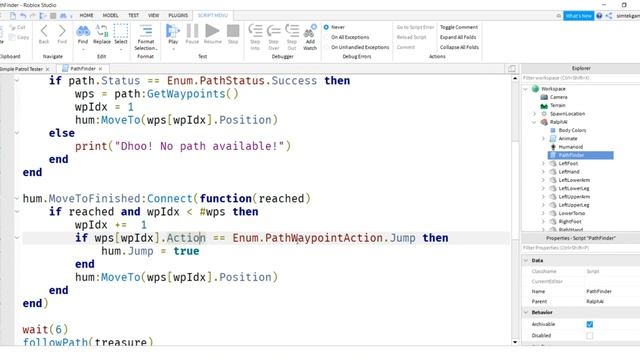The width and height of the screenshot is (640, 360).
Task: Select Humanoid in Explorer
Action: (571, 147)
